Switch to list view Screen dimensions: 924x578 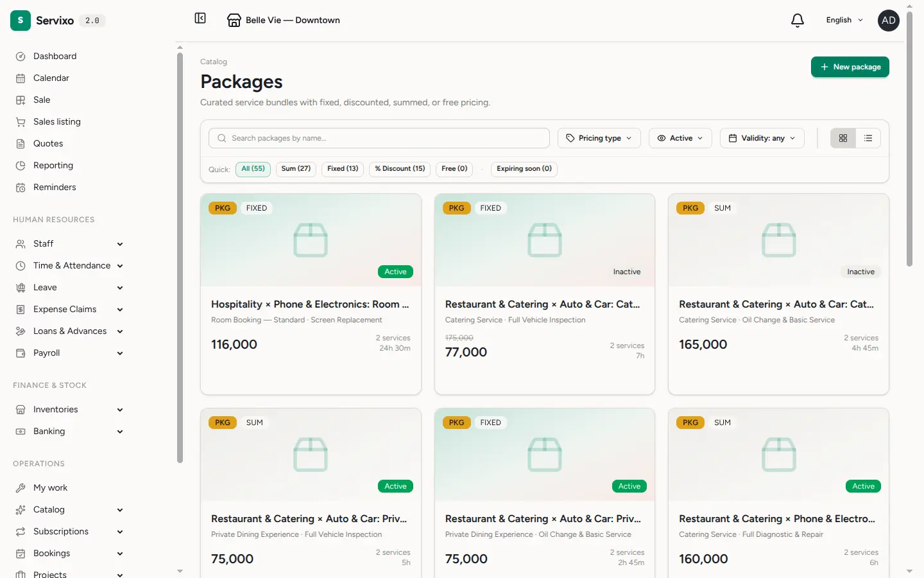[868, 138]
